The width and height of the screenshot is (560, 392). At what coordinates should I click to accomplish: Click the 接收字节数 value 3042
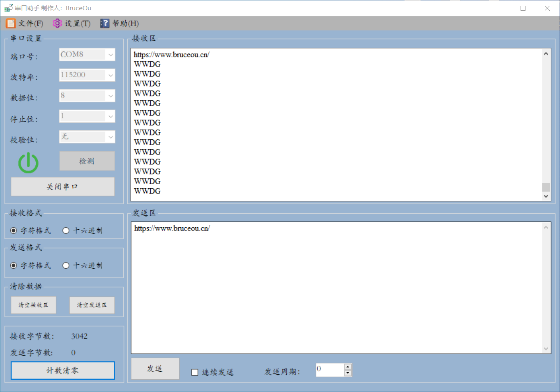tap(79, 336)
